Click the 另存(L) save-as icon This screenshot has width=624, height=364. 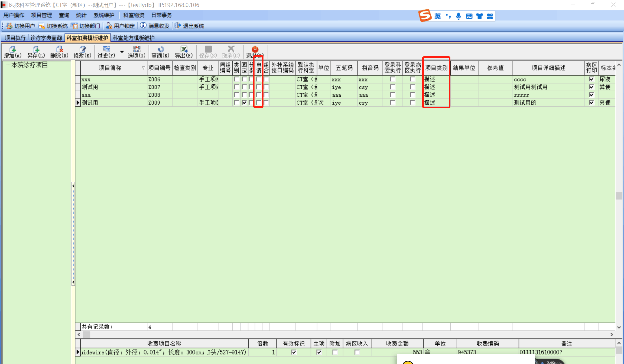click(x=36, y=49)
